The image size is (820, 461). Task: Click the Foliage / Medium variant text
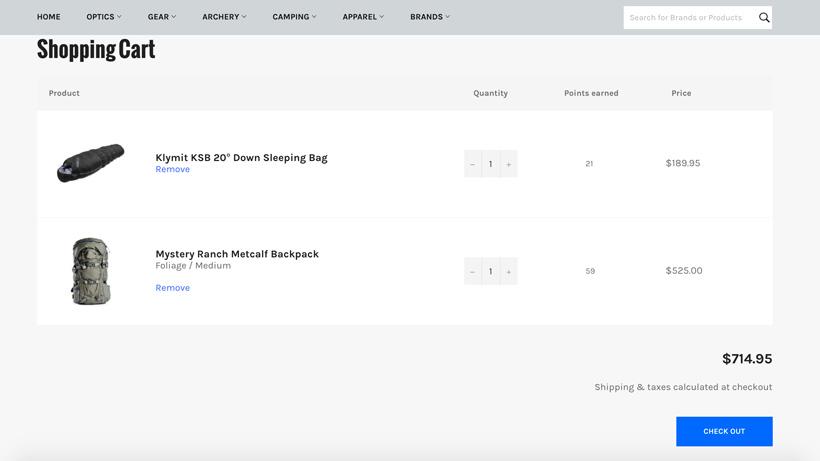point(193,266)
